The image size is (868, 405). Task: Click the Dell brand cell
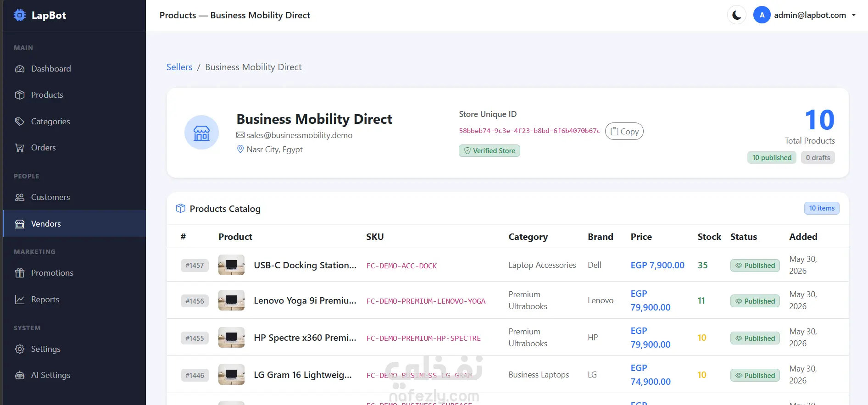point(595,265)
